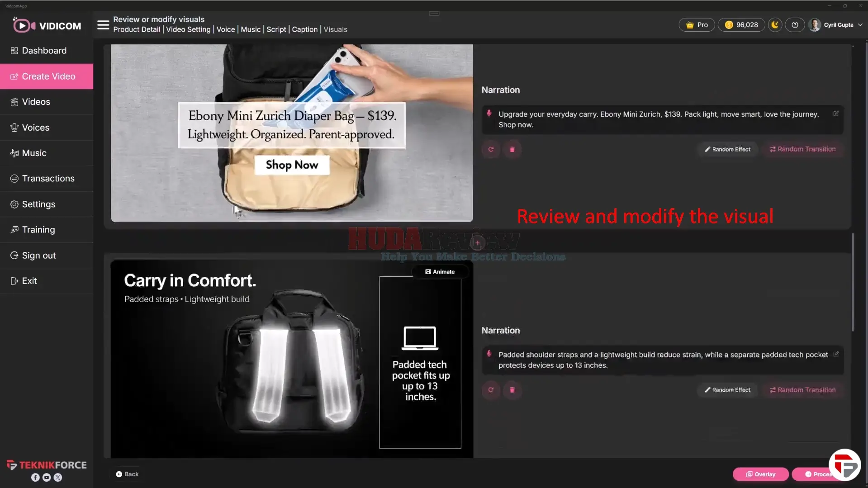Jump to the Voice step
The width and height of the screenshot is (868, 488).
(226, 29)
